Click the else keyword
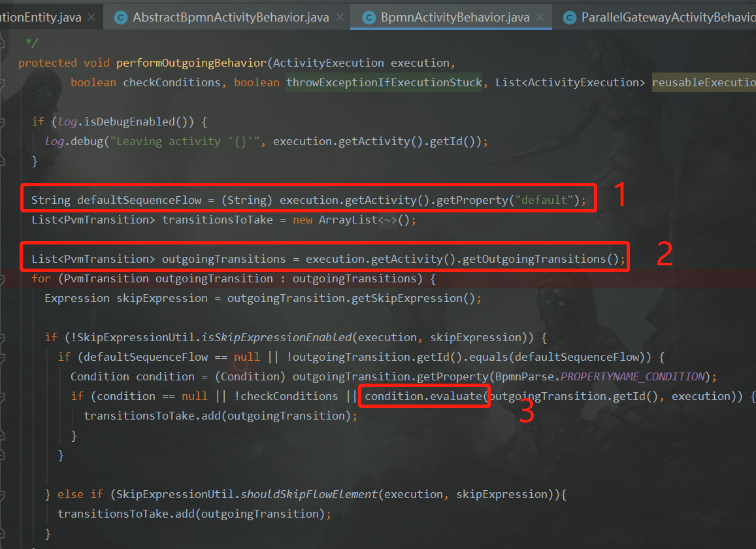Screen dimensions: 756x549 pos(71,494)
